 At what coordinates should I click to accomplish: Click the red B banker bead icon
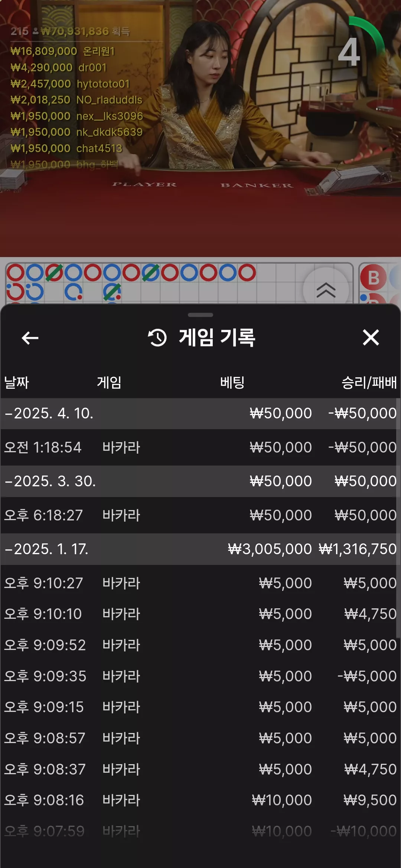point(373,278)
